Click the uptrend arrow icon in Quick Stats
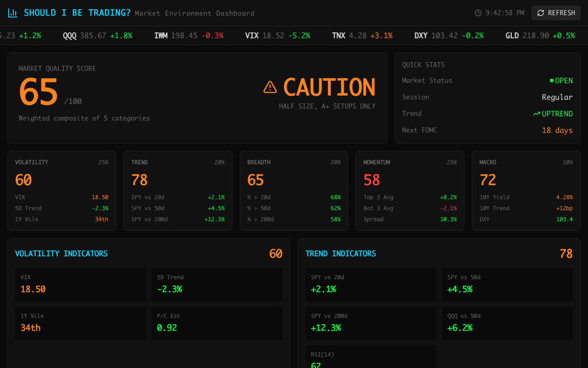Screen dimensions: 588x368 click(536, 114)
